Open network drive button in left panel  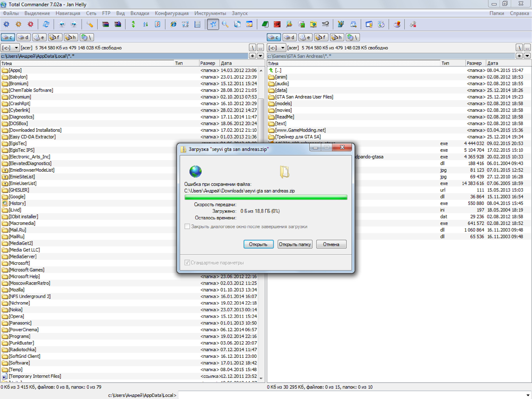pos(87,37)
